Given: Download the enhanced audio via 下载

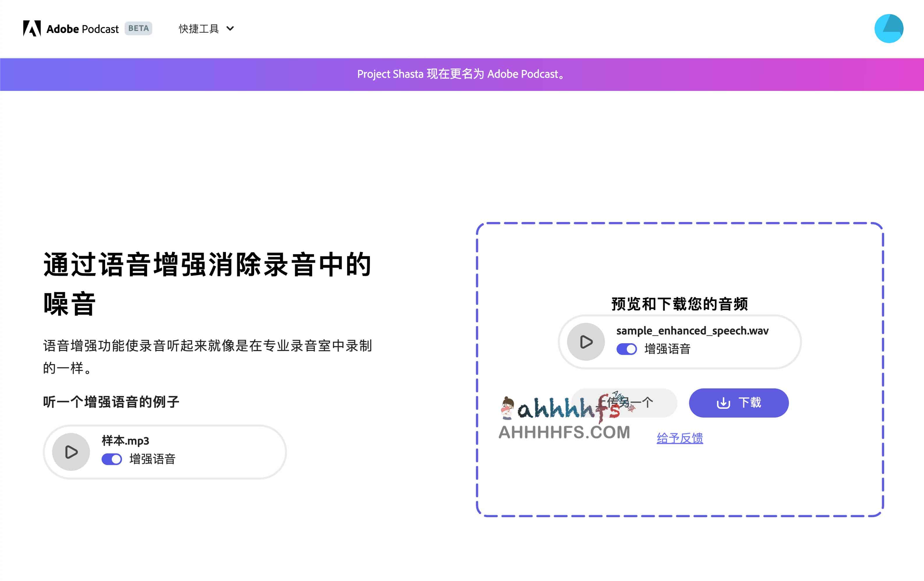Looking at the screenshot, I should [x=738, y=403].
